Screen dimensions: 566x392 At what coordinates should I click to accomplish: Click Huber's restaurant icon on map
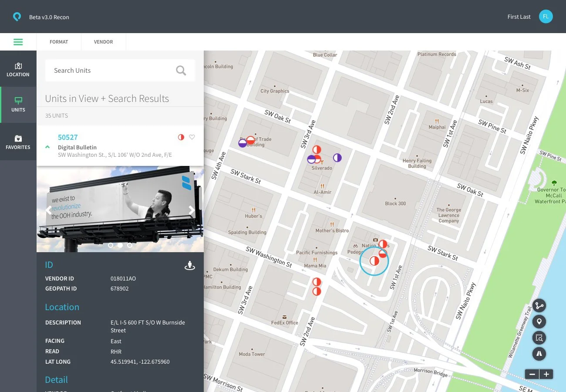253,210
